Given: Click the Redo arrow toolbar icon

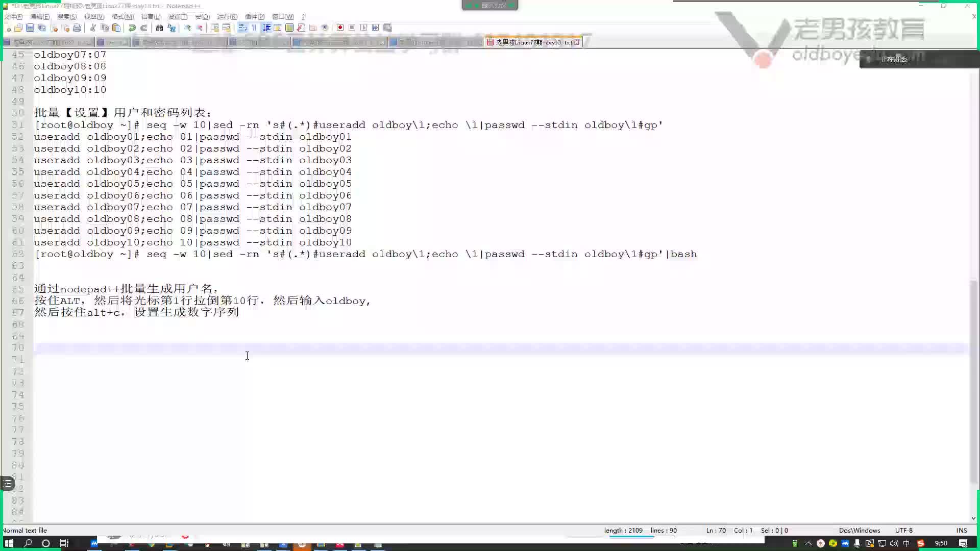Looking at the screenshot, I should coord(144,28).
